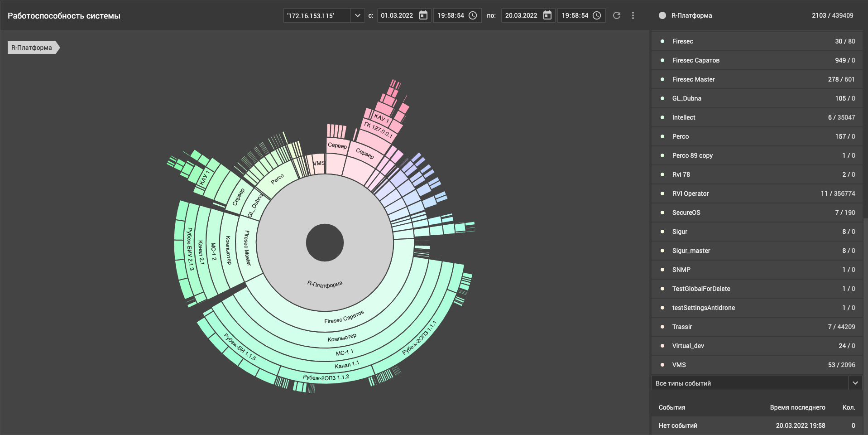Screen dimensions: 868x435
Task: Click the Perco sunburst segment
Action: click(278, 179)
